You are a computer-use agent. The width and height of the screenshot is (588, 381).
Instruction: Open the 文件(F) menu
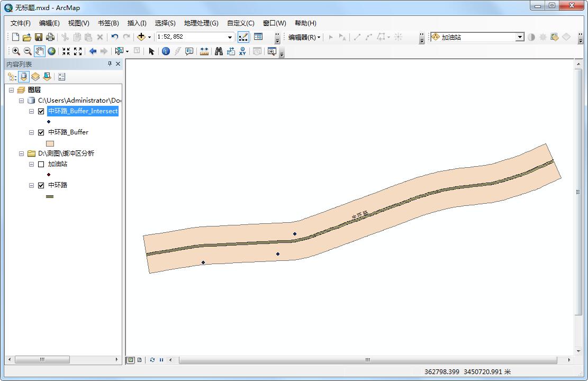20,23
